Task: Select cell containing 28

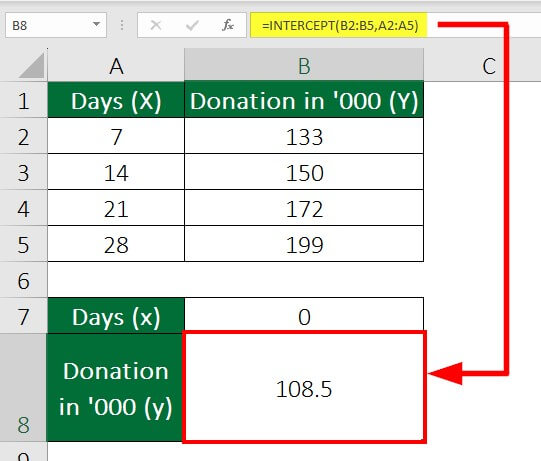Action: [x=116, y=244]
